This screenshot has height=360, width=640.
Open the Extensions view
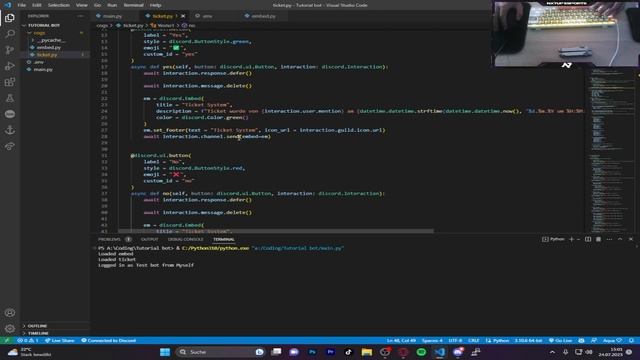point(10,82)
